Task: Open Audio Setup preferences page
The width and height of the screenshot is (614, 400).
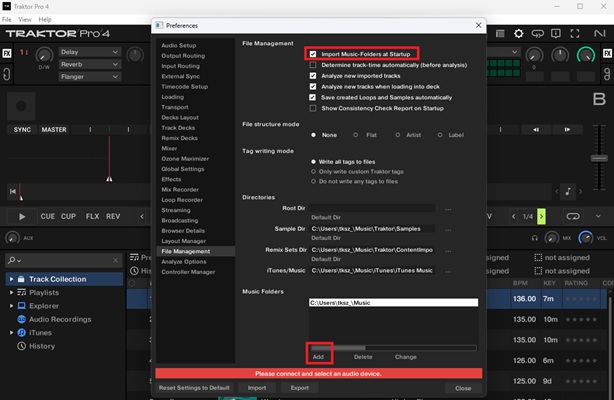Action: pyautogui.click(x=179, y=45)
